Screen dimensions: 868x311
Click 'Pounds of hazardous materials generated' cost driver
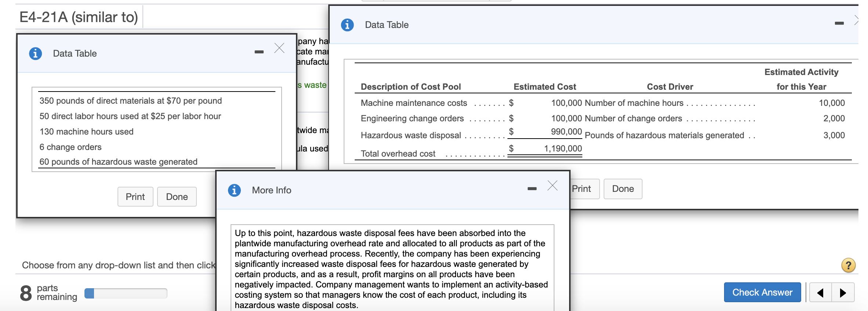click(x=665, y=135)
